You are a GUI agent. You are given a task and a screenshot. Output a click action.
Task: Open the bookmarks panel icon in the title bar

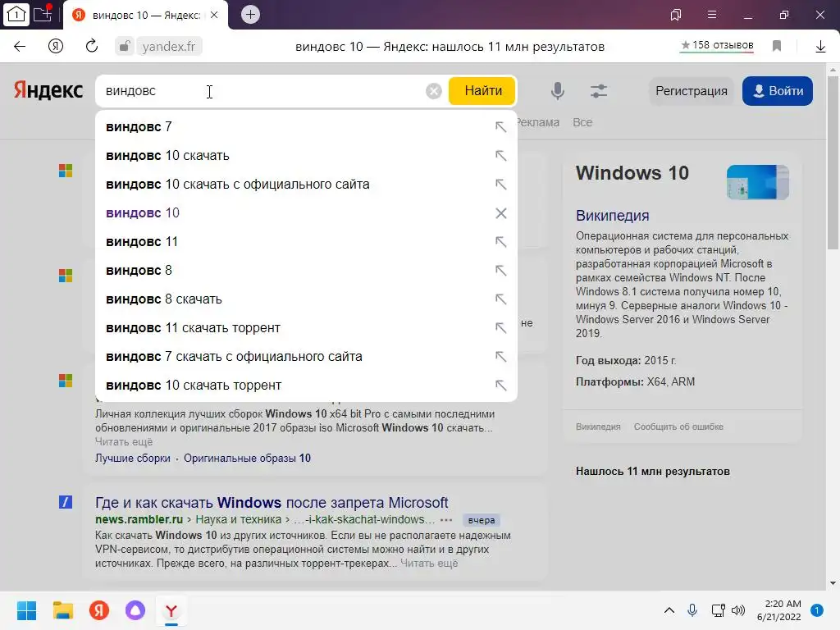tap(676, 15)
